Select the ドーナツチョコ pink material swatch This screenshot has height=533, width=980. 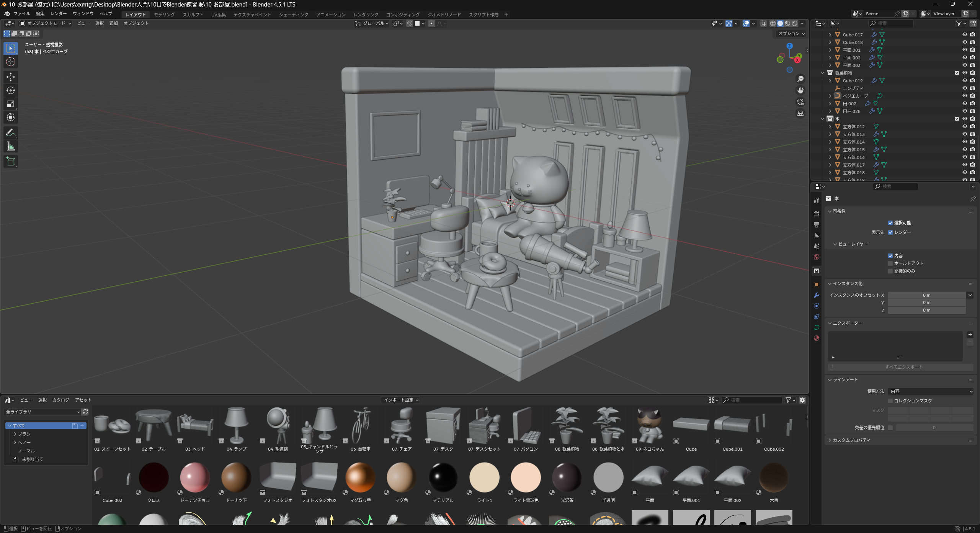point(195,478)
